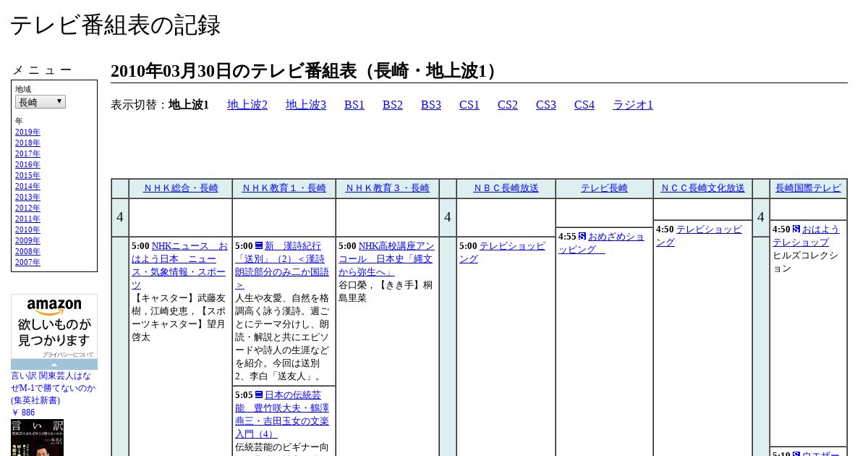Open the おはようテレショップ program link
Screen dimensions: 868x456
(x=806, y=236)
